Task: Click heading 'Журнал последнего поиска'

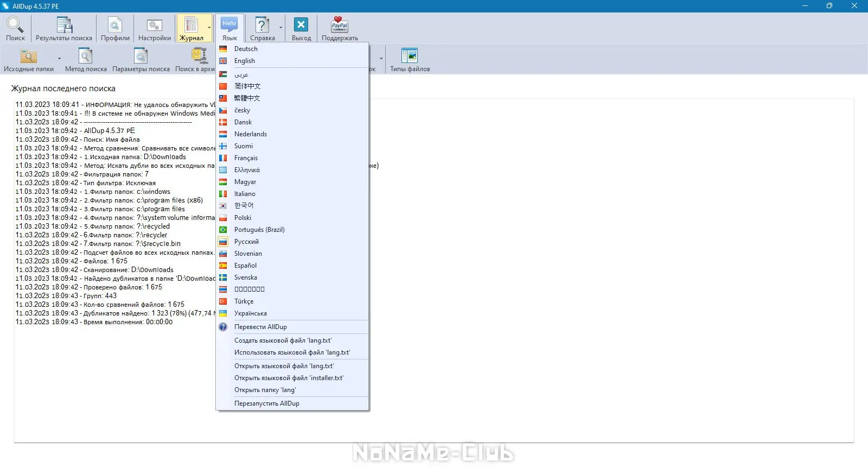Action: (x=63, y=89)
